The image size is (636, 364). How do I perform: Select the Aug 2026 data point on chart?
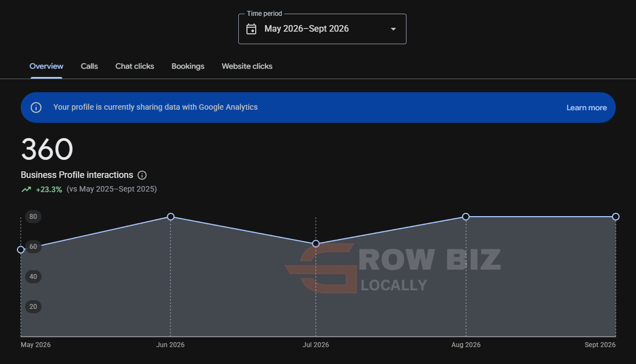(466, 217)
